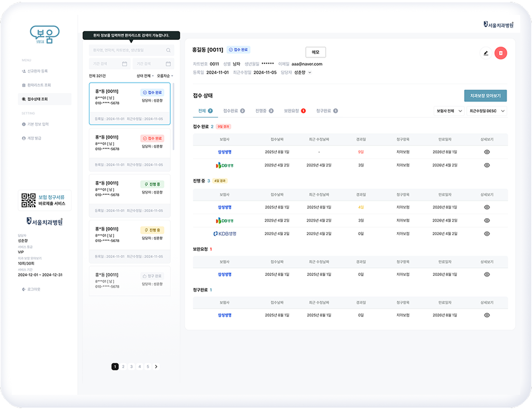Open the first date range calendar icon
532x410 pixels.
tap(124, 64)
